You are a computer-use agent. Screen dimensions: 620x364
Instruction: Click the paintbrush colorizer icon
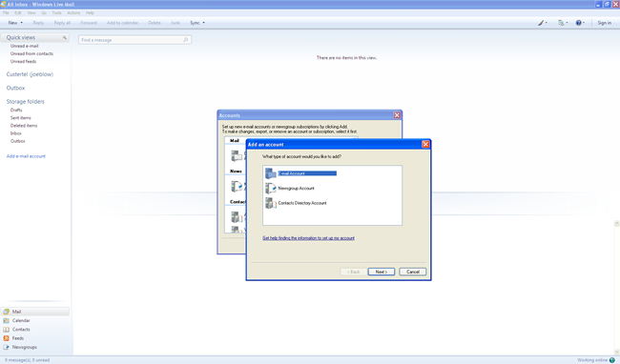(541, 23)
